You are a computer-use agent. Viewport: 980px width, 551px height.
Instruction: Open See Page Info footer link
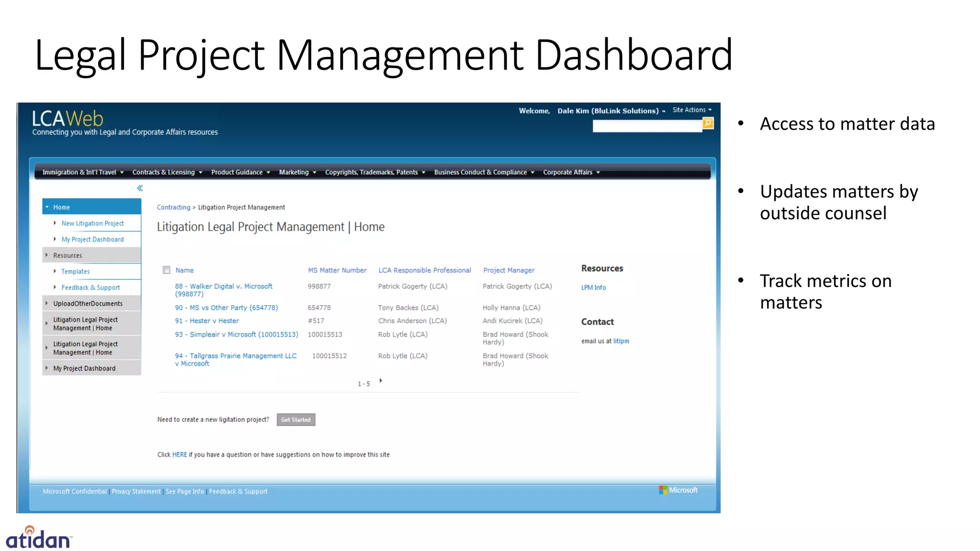click(x=185, y=492)
